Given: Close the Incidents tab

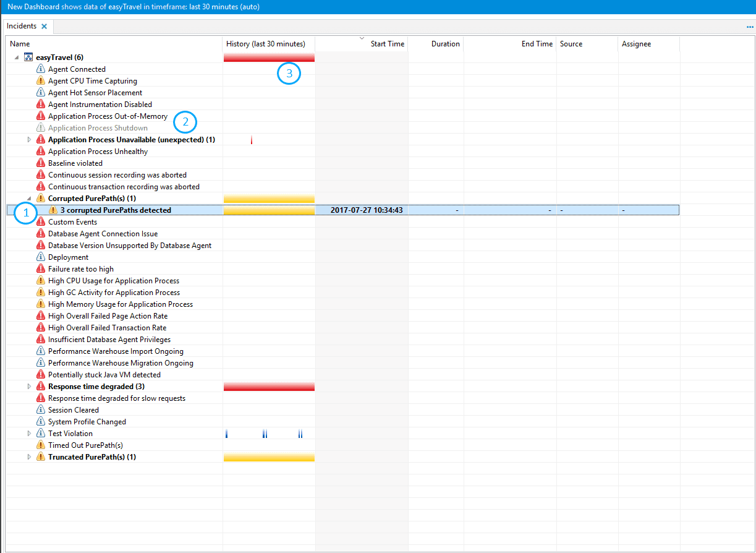Looking at the screenshot, I should 44,27.
